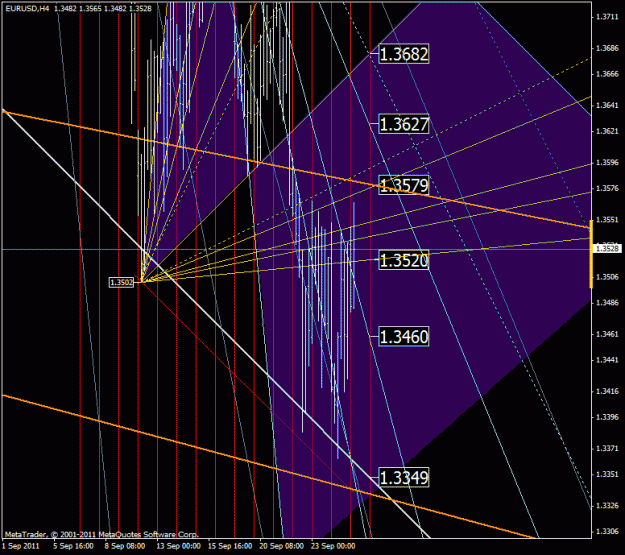
Task: Click the current price marker 1.3528
Action: coord(607,249)
